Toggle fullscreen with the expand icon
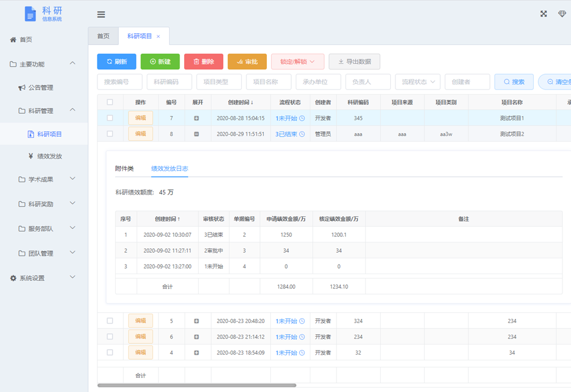Image resolution: width=571 pixels, height=392 pixels. (x=543, y=14)
